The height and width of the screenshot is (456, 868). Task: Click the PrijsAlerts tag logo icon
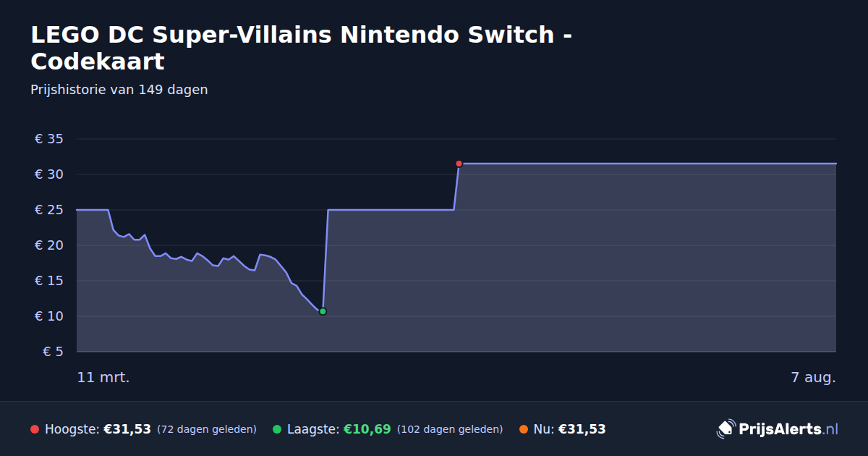[x=726, y=429]
